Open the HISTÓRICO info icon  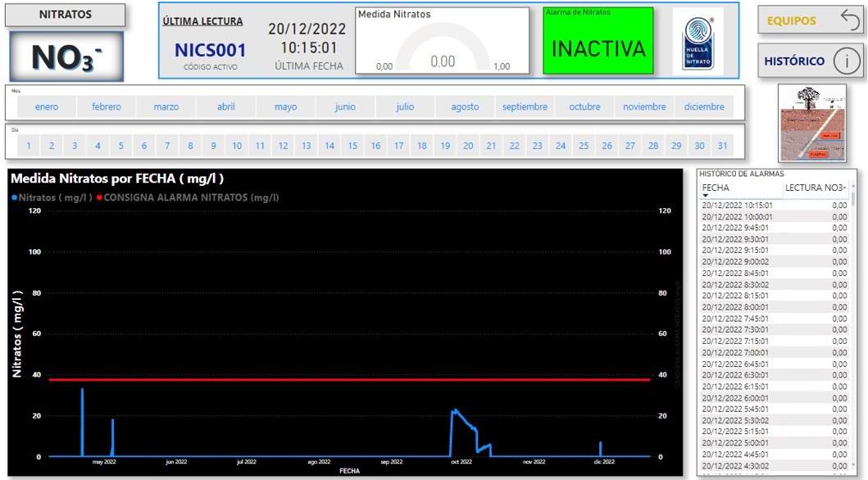tap(847, 61)
